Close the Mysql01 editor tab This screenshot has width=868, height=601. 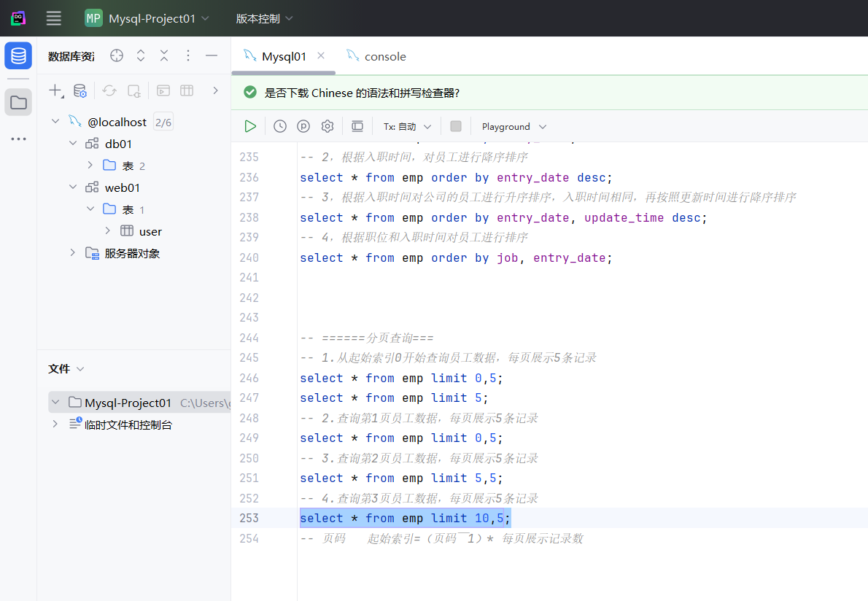(x=321, y=55)
